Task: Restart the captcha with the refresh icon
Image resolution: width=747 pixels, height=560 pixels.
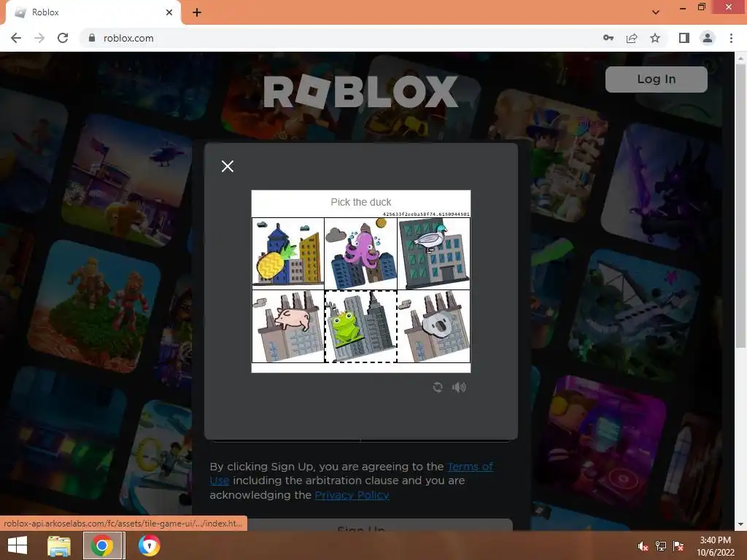Action: 438,387
